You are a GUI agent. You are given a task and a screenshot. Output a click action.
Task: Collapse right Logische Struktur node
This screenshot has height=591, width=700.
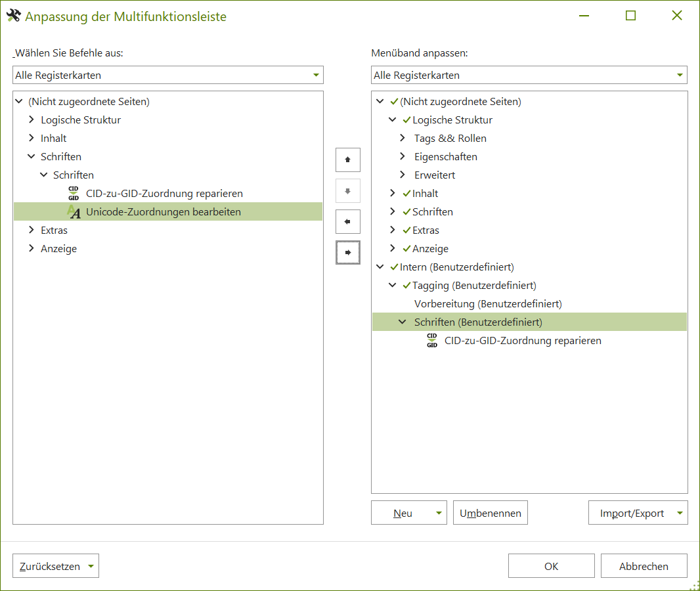coord(393,120)
